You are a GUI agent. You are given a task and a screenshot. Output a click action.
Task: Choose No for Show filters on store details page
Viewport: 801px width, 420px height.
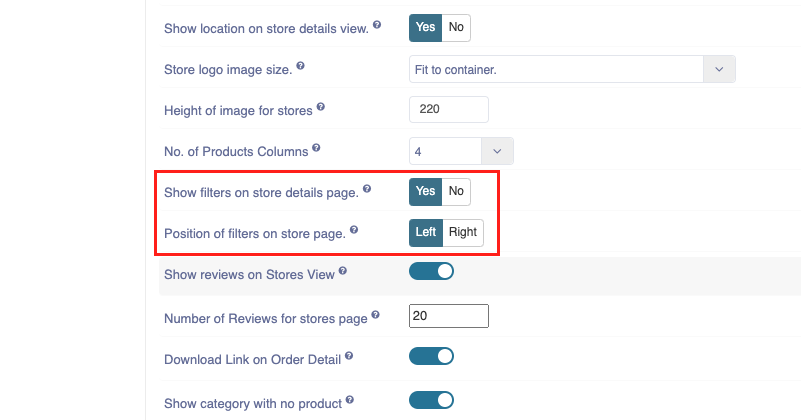point(456,192)
